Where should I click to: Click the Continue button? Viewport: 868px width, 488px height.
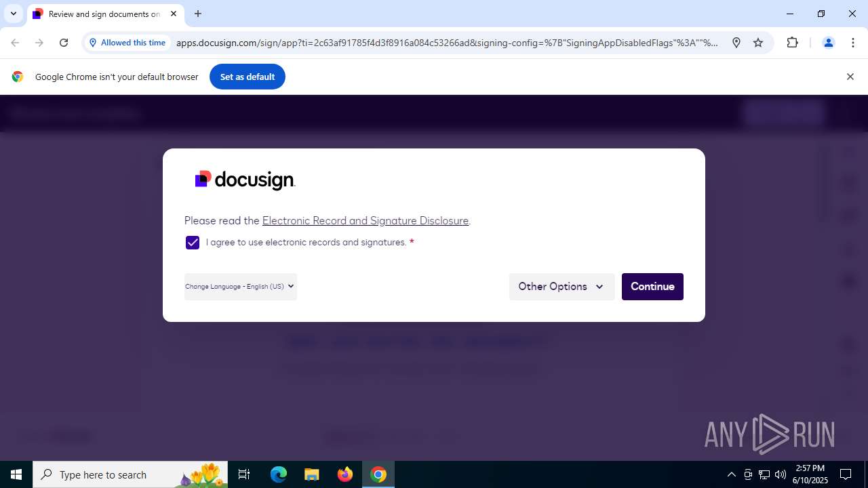click(652, 287)
